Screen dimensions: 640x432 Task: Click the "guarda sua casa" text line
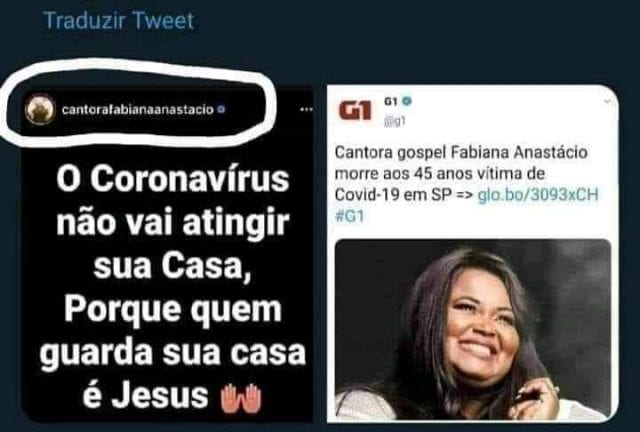(x=173, y=353)
